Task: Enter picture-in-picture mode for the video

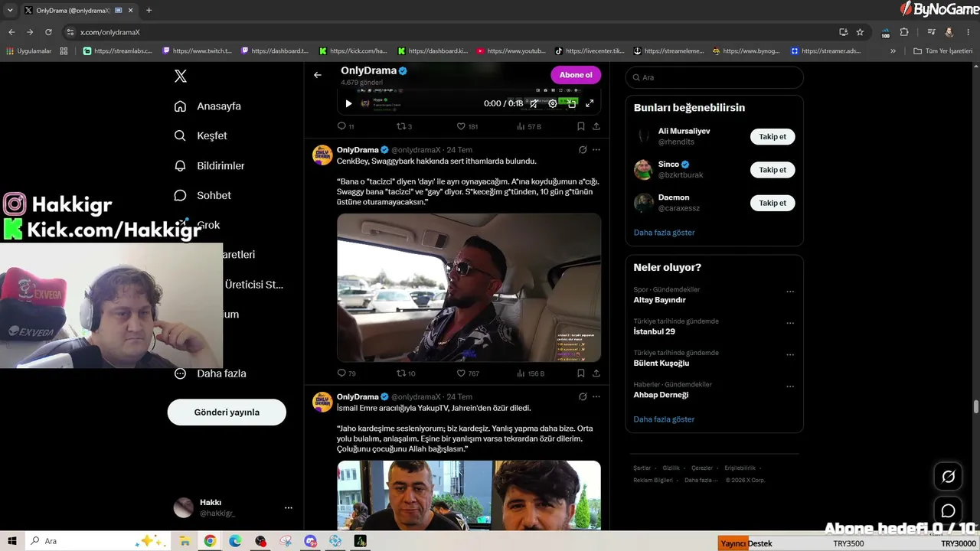Action: pyautogui.click(x=571, y=103)
